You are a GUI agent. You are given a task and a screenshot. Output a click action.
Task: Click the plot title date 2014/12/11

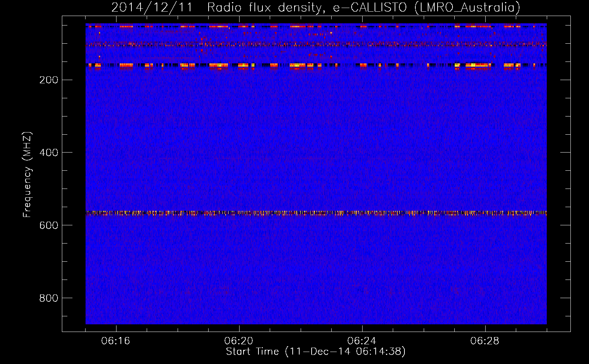click(152, 8)
